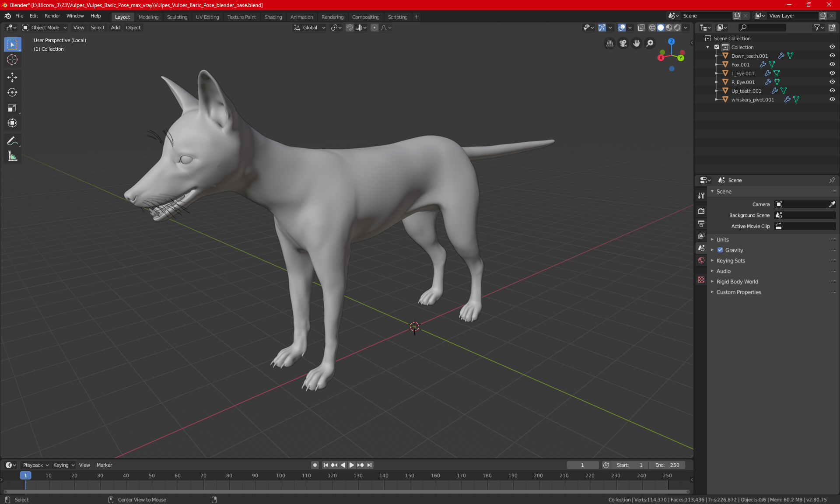Click the play button in timeline

click(x=351, y=464)
